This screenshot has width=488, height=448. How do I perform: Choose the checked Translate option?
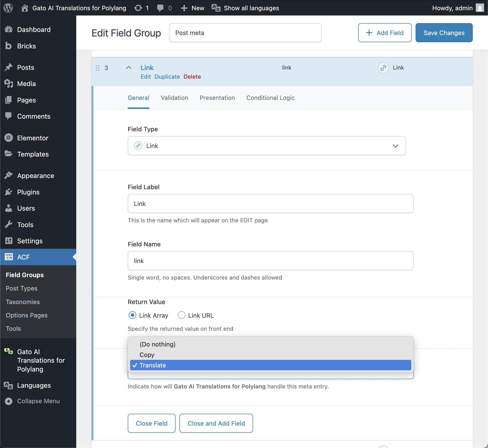pos(152,365)
